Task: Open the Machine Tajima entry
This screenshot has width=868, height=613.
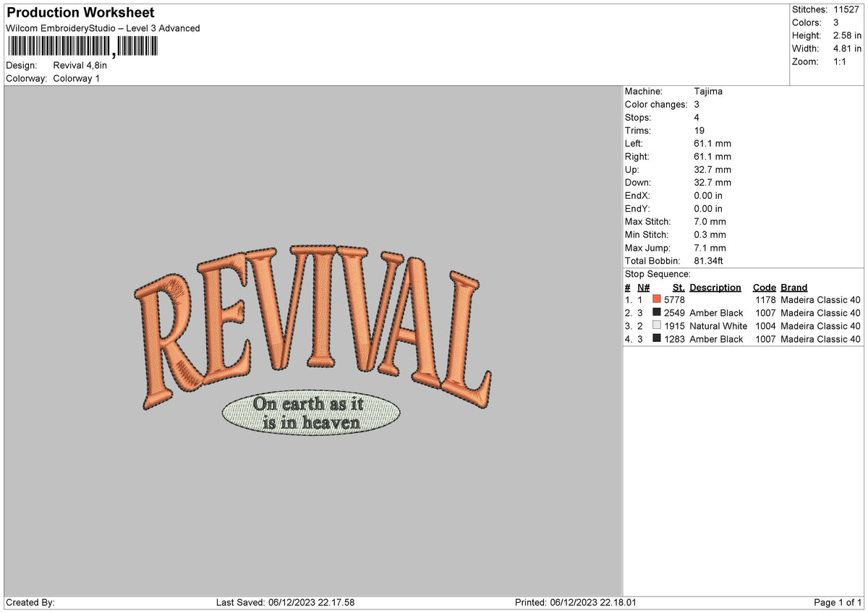Action: click(x=709, y=91)
